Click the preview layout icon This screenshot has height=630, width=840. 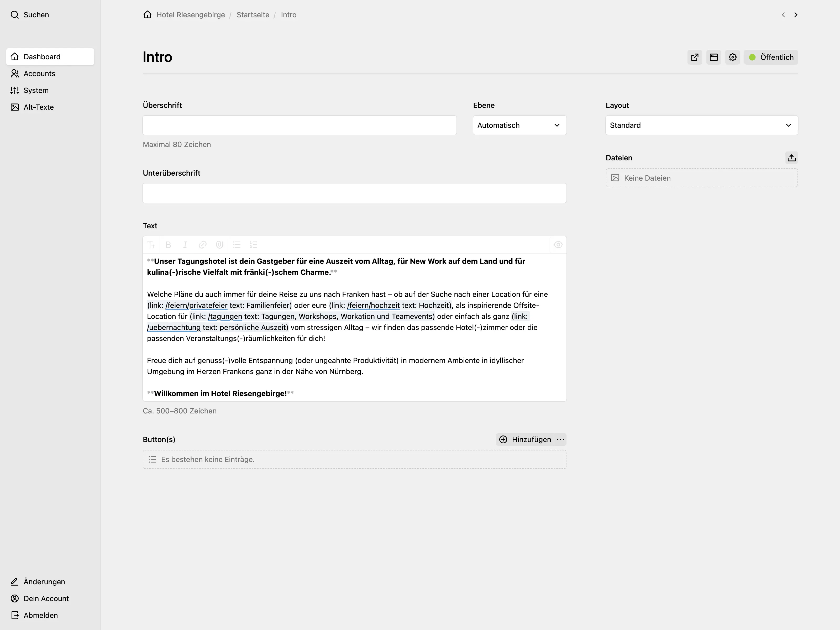click(x=713, y=57)
